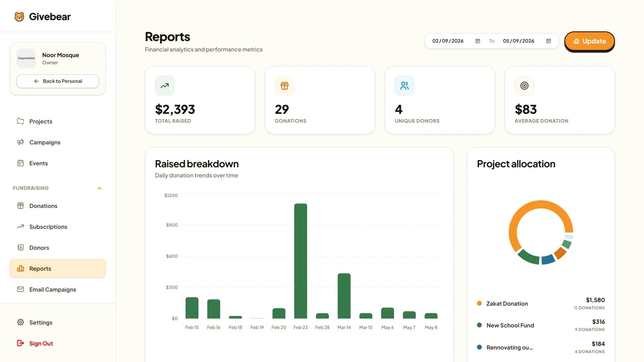Click the start date field 02/09/2026
The image size is (644, 362).
click(448, 41)
